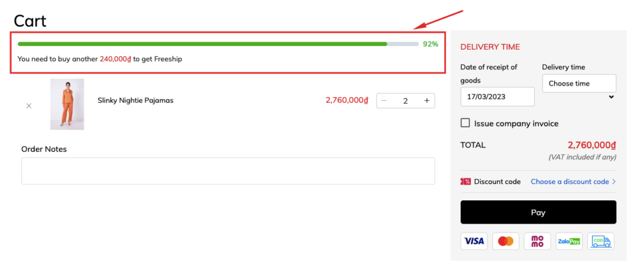Click the red discount coupon icon
Viewport: 644px width, 274px height.
[x=466, y=181]
